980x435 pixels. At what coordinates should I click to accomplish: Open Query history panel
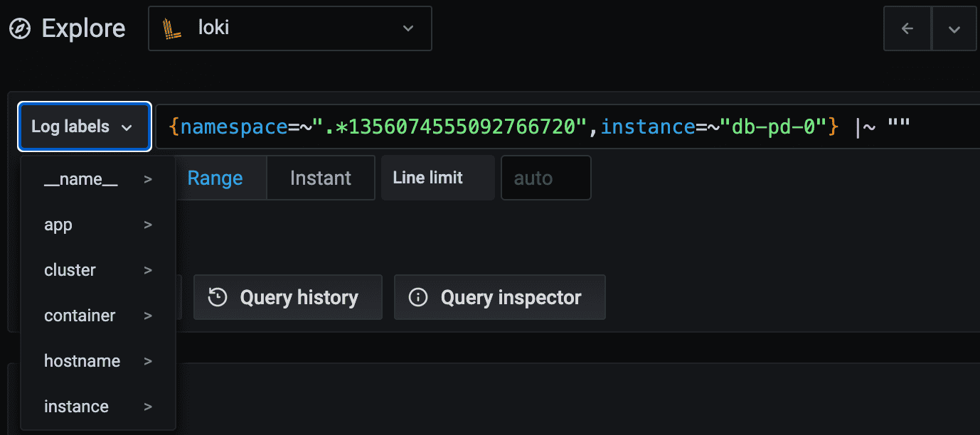288,297
